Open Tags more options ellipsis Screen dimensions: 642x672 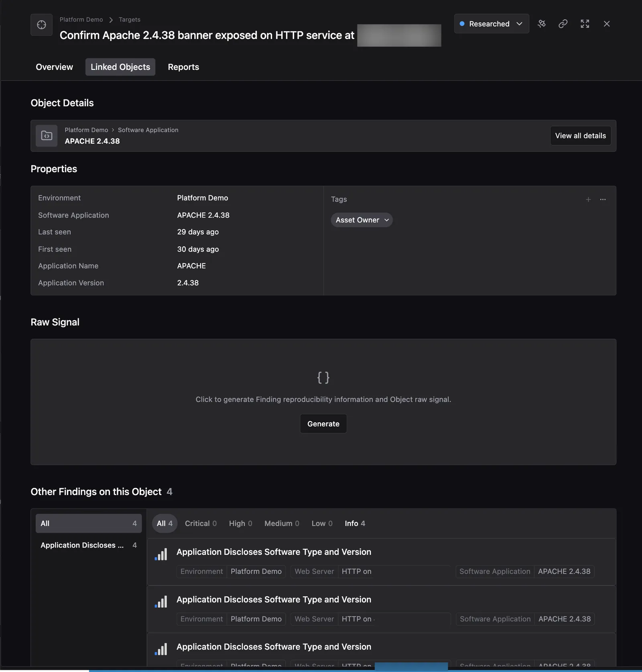pos(603,200)
